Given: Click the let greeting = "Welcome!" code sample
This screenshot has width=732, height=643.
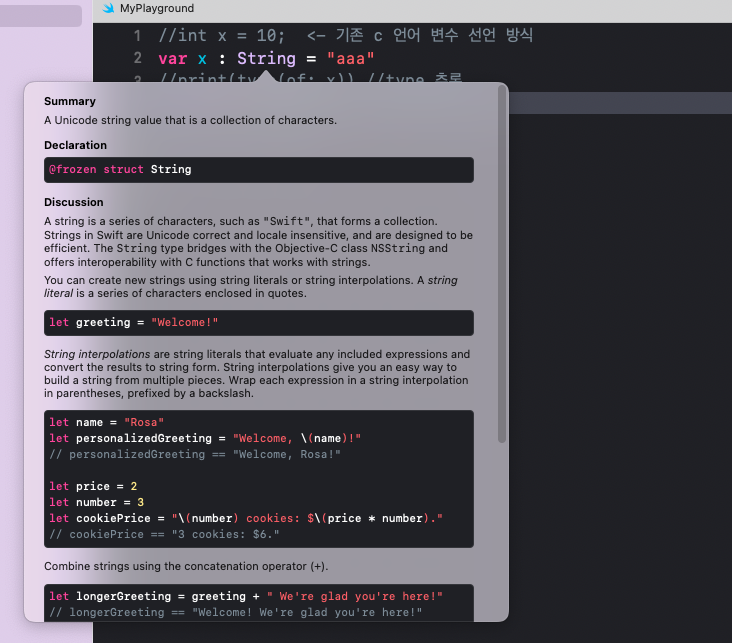Looking at the screenshot, I should [259, 323].
